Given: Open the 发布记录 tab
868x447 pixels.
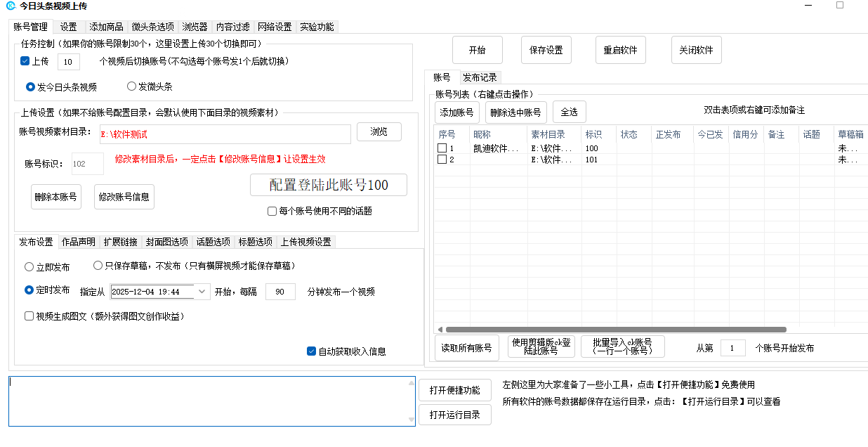Looking at the screenshot, I should [480, 77].
